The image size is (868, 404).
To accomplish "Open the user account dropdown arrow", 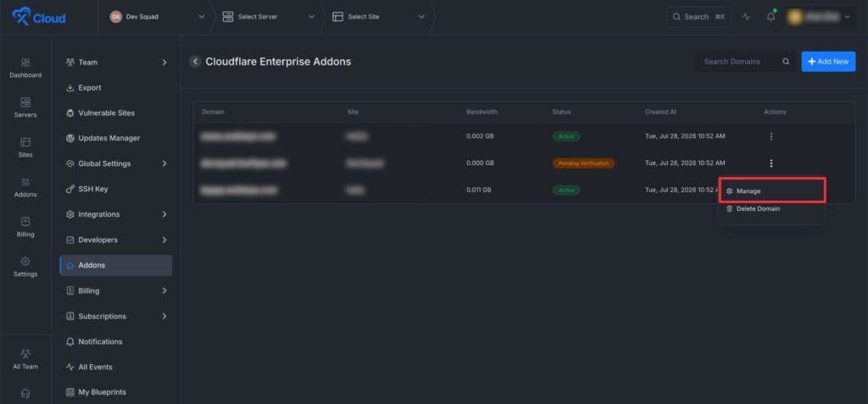I will pos(847,17).
